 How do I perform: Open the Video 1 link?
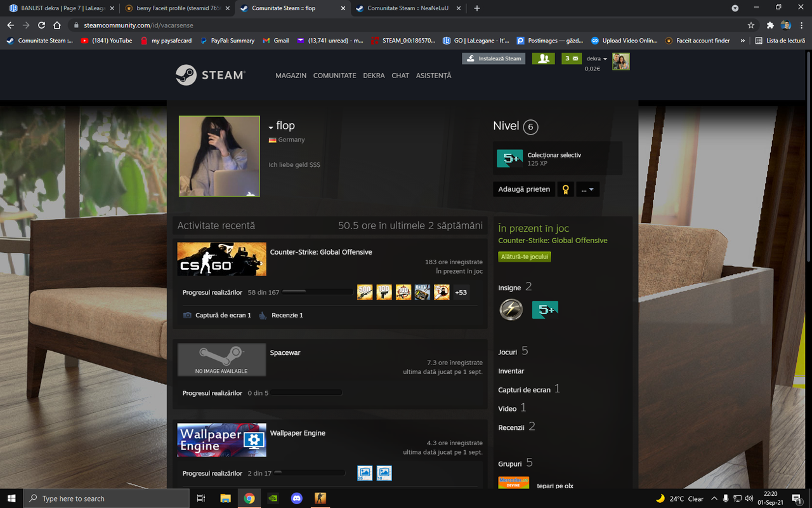(x=512, y=408)
